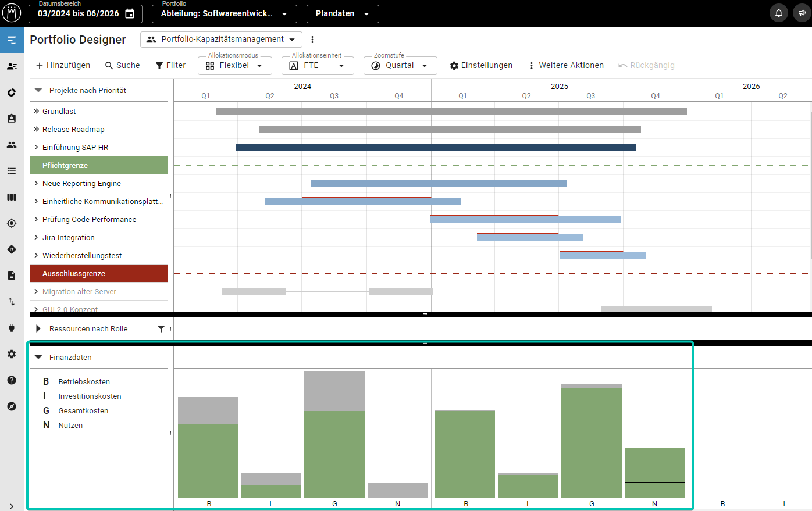This screenshot has width=812, height=511.
Task: Open the calendar date range picker icon
Action: [130, 13]
